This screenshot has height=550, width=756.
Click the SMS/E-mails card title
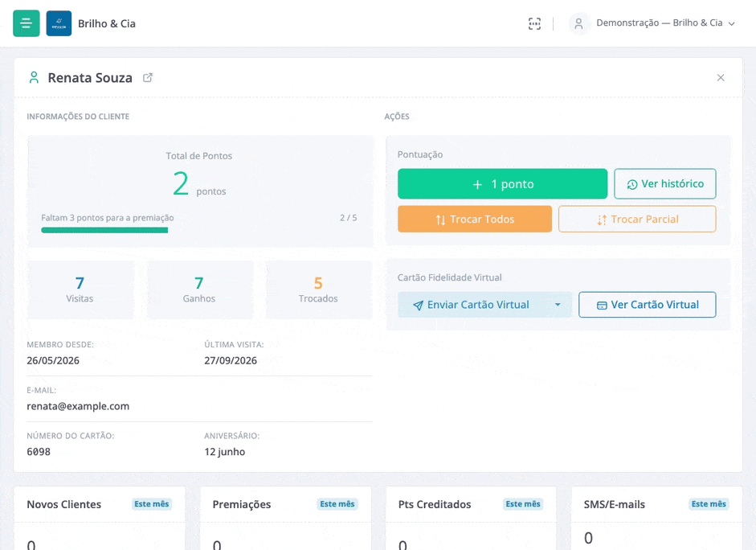coord(615,505)
